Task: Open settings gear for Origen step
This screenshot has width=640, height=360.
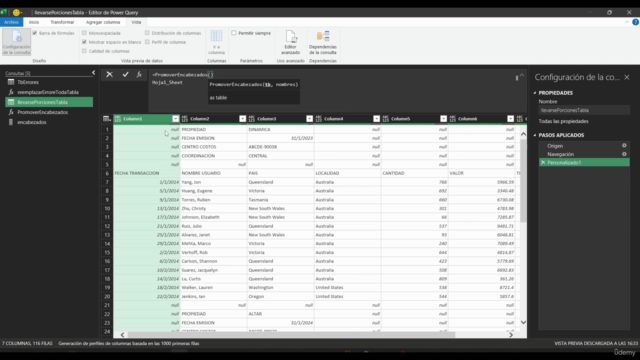Action: (x=624, y=146)
